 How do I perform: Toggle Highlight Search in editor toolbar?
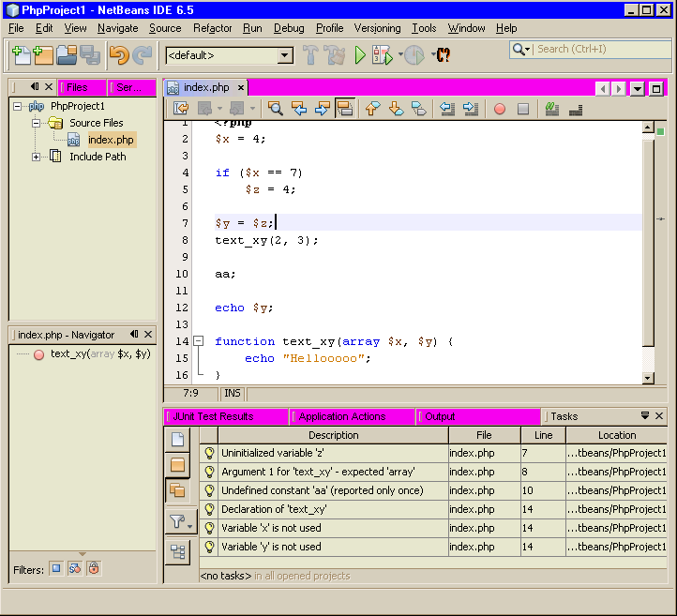coord(345,109)
